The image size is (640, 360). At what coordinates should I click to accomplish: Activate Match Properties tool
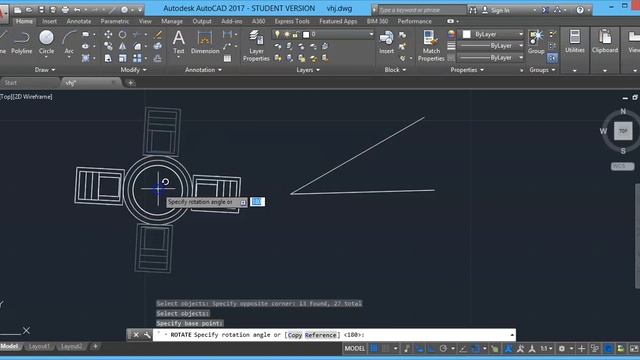[431, 46]
